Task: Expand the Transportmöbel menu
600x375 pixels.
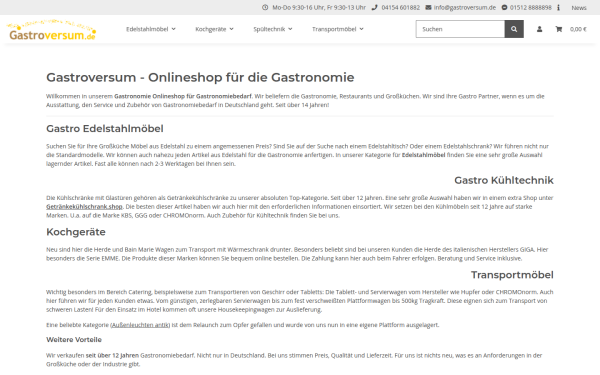Action: coord(338,29)
